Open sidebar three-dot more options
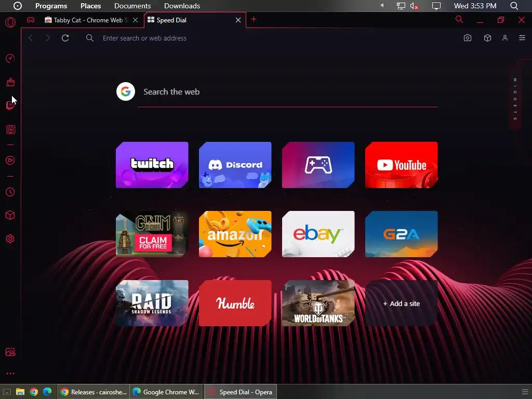532x399 pixels. click(10, 374)
